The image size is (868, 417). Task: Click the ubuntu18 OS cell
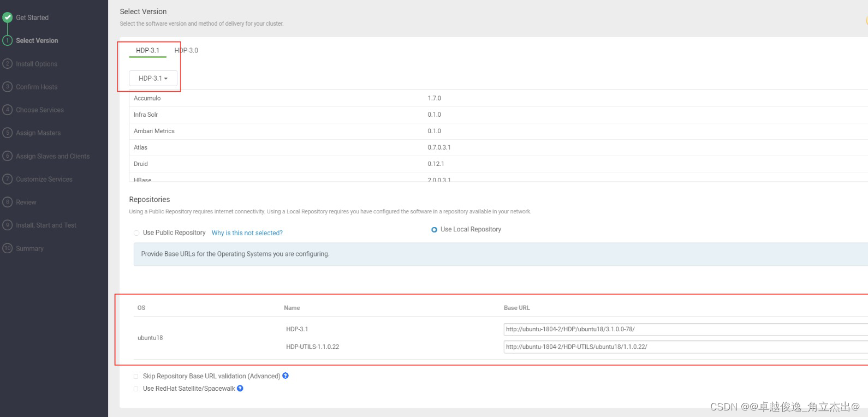coord(150,338)
